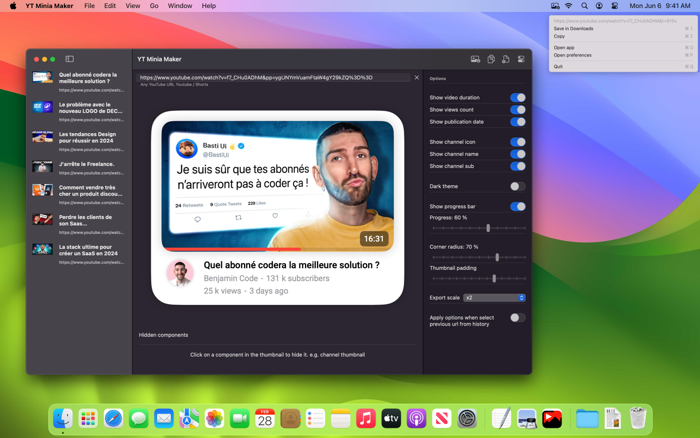The image size is (700, 438).
Task: Open Photos from the Dock
Action: coord(214,419)
